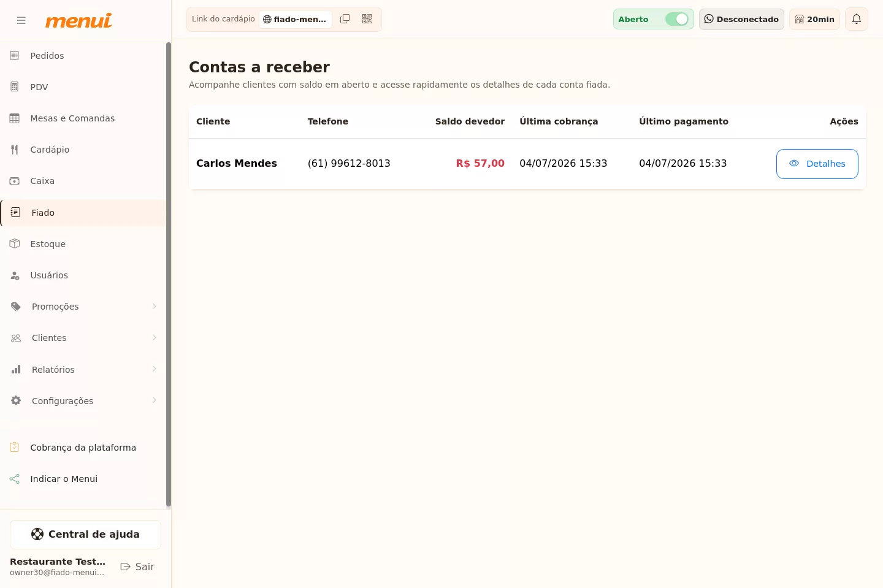Click the Estoque box icon

tap(15, 244)
